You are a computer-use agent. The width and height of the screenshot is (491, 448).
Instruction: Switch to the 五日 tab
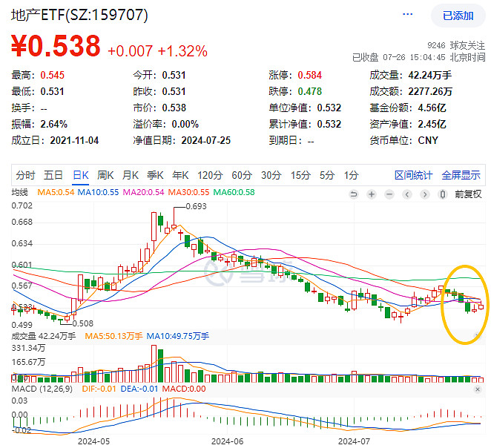click(x=53, y=175)
